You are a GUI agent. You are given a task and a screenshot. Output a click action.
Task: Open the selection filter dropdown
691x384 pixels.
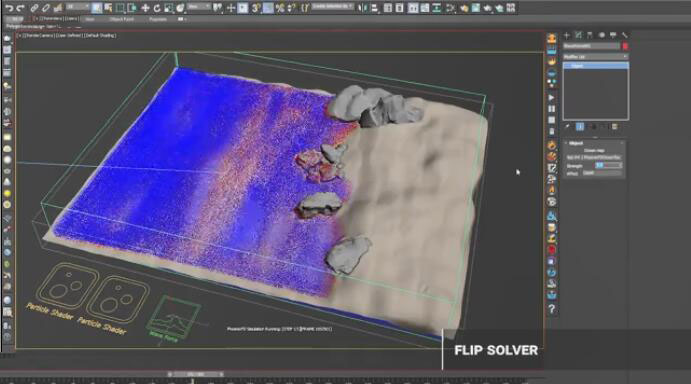[x=78, y=7]
